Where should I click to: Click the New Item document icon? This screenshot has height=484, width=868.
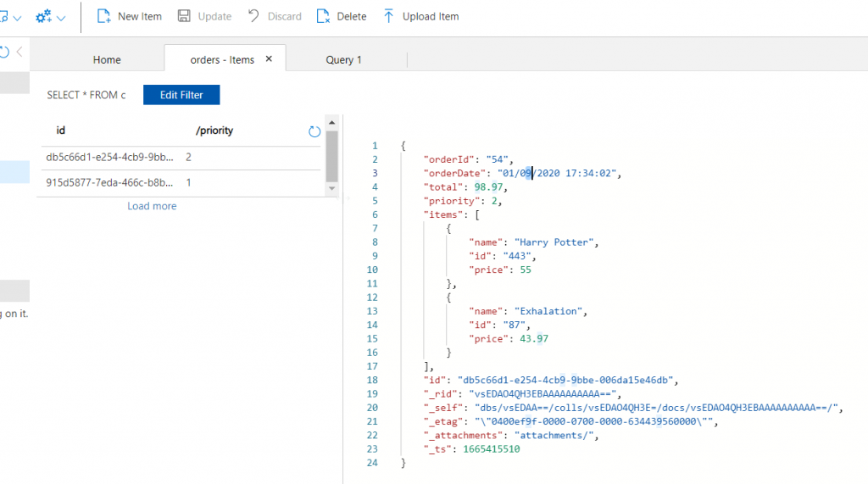click(103, 16)
